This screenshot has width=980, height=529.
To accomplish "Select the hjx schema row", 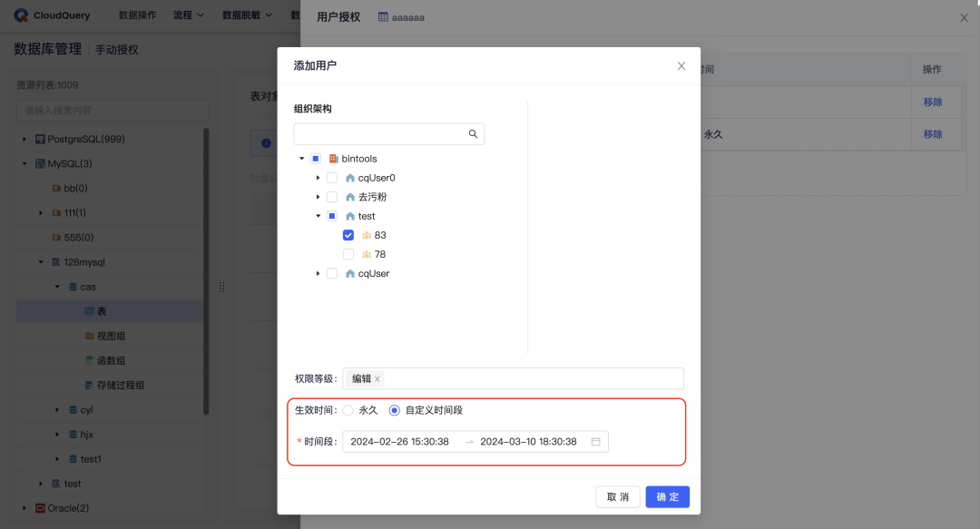I will pos(110,435).
